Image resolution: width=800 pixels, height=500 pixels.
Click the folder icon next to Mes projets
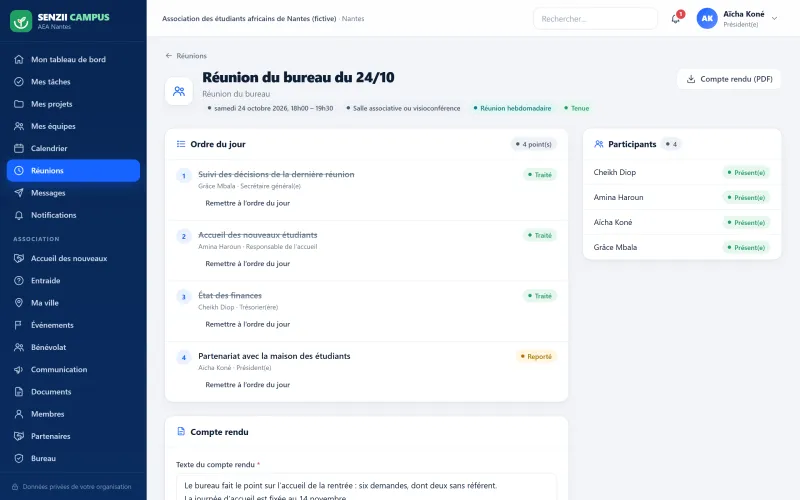[x=19, y=104]
